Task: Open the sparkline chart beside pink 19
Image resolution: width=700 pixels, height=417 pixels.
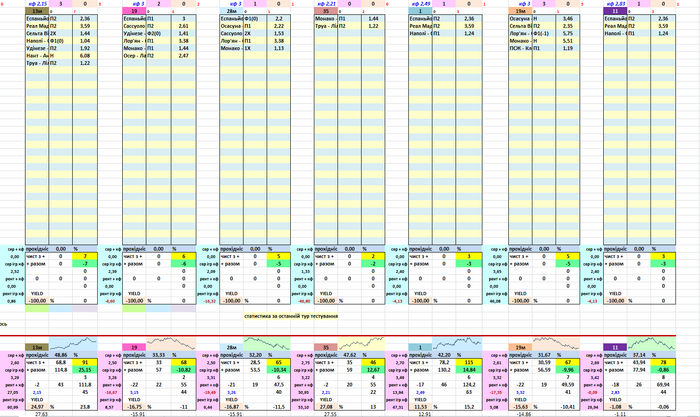Action: 171,344
